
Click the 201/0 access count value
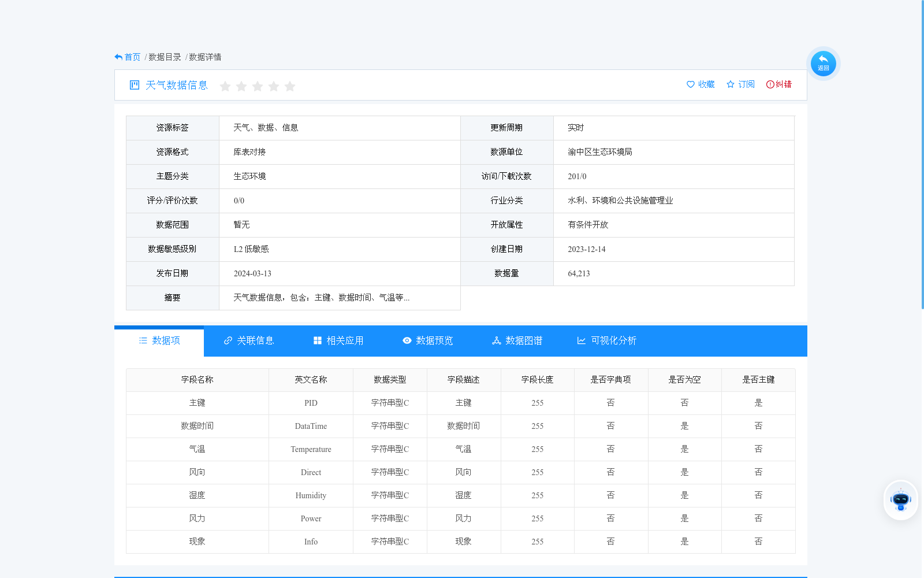577,176
